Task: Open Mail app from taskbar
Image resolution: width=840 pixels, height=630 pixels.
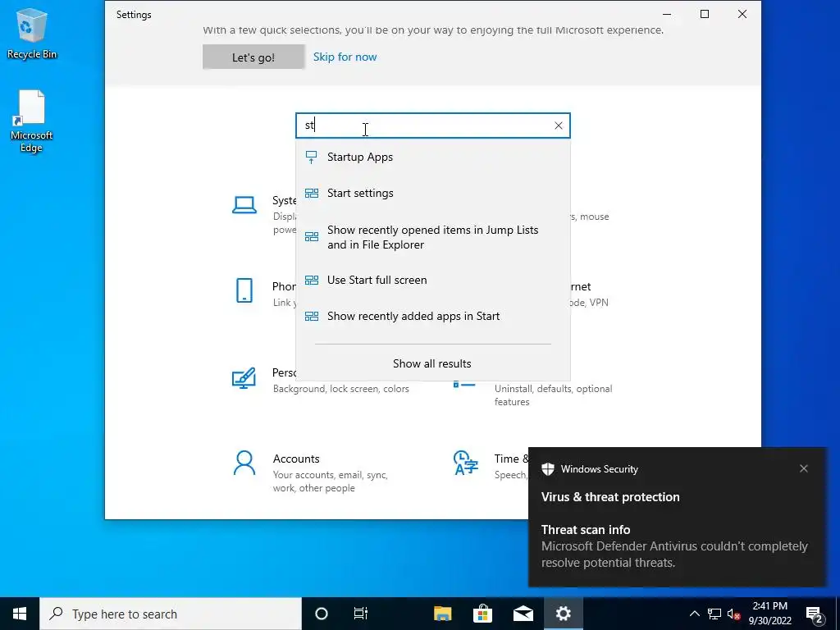Action: (523, 614)
